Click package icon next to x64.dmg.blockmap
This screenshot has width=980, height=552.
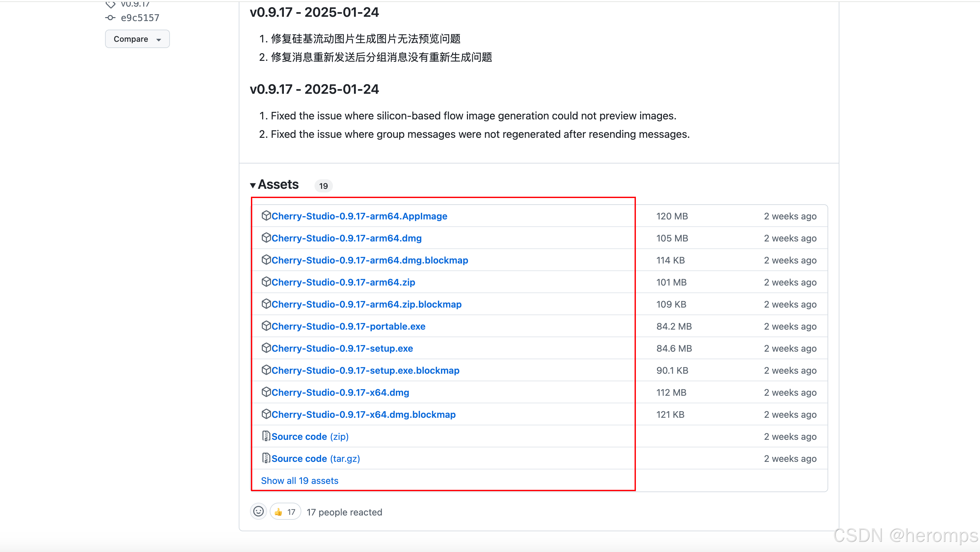[x=266, y=414]
